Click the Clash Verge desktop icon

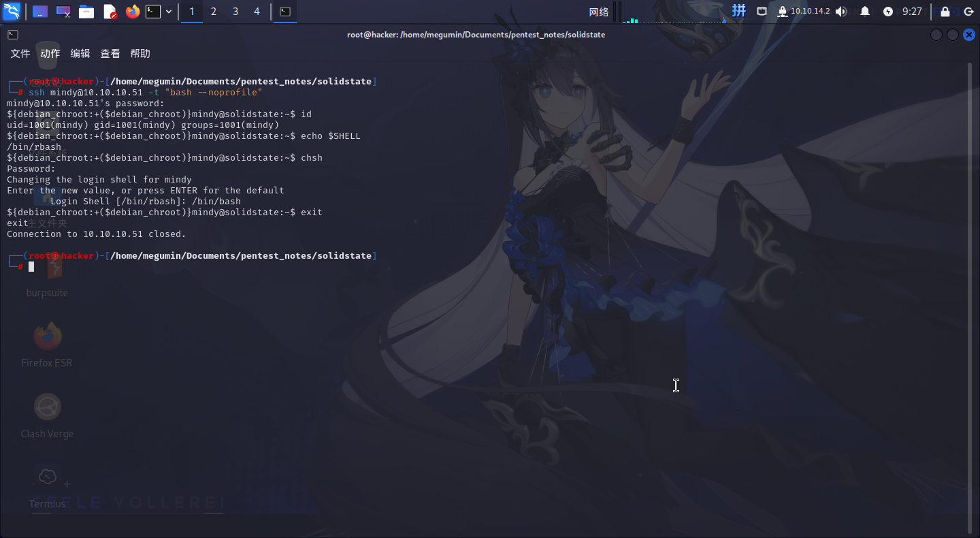click(47, 415)
